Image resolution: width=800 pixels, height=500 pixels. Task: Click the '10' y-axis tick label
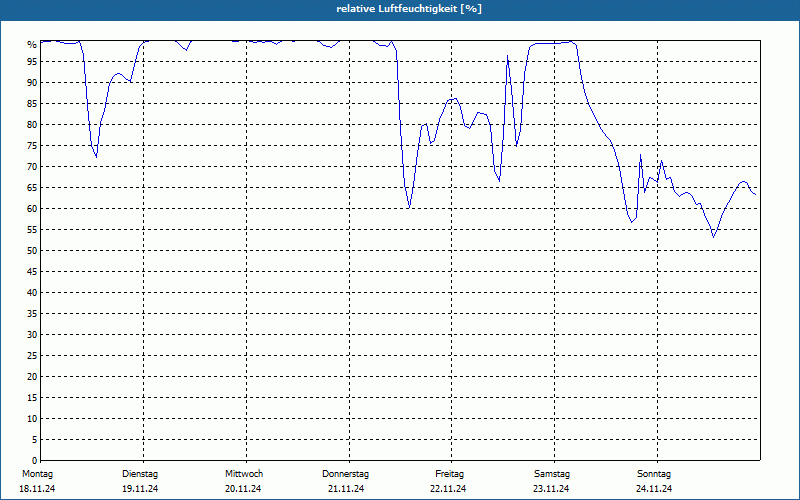(x=32, y=419)
